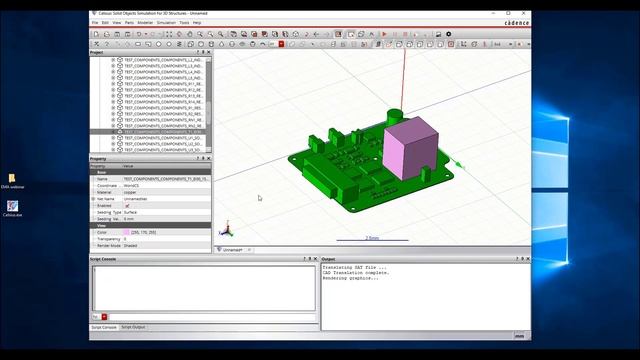The image size is (640, 360).
Task: Close the Property panel
Action: (209, 158)
